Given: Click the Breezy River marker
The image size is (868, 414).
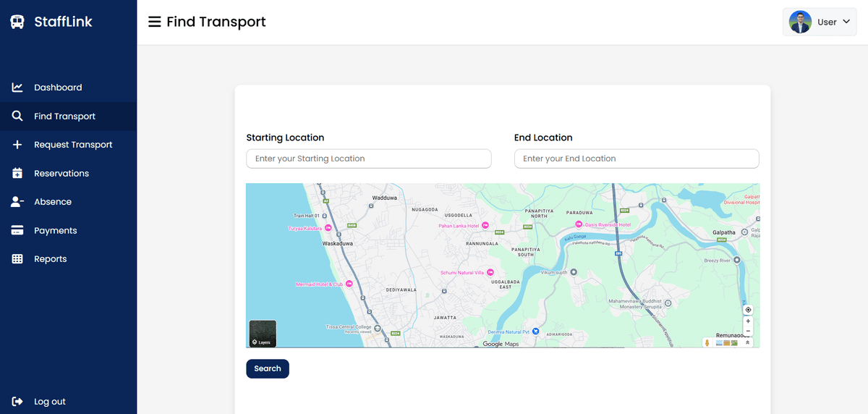Looking at the screenshot, I should click(x=737, y=259).
